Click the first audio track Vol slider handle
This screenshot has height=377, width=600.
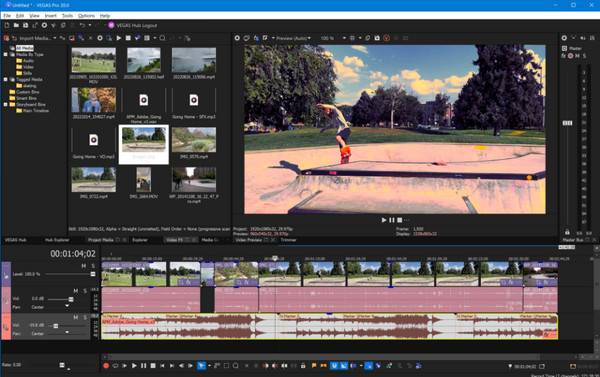click(71, 299)
